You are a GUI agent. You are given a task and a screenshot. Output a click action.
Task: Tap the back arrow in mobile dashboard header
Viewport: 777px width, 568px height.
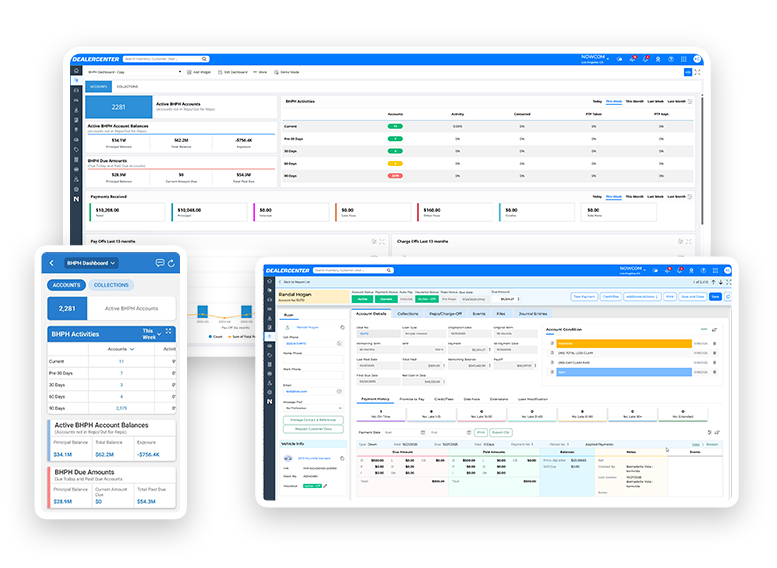[51, 263]
